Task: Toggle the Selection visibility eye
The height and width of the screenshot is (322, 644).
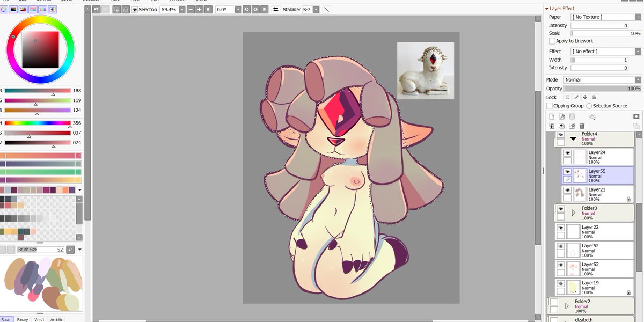Action: [135, 10]
